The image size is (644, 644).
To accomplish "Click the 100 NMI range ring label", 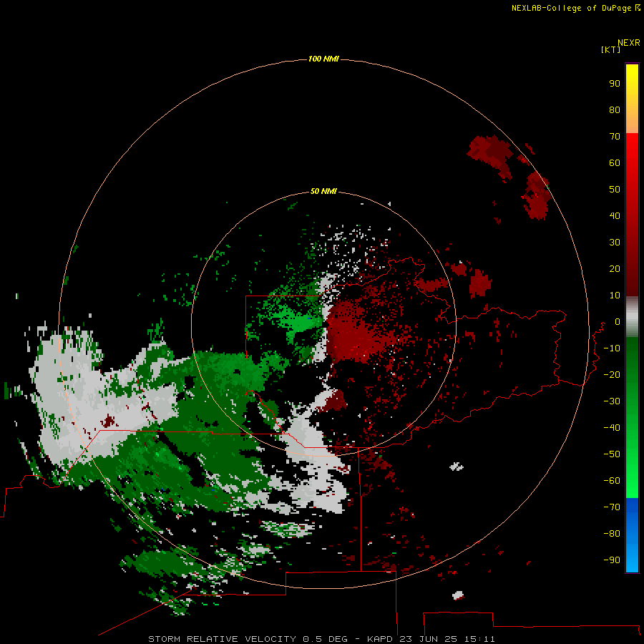I will tap(323, 59).
